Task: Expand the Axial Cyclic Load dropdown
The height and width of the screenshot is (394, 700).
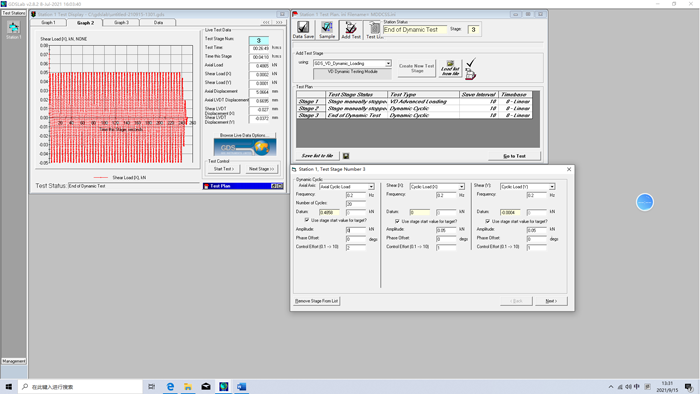Action: [371, 187]
